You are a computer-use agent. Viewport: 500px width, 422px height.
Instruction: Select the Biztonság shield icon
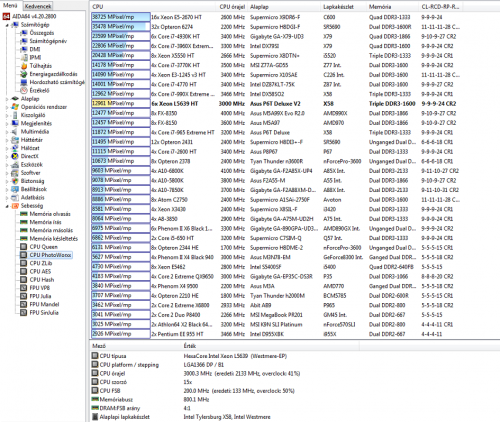(15, 181)
